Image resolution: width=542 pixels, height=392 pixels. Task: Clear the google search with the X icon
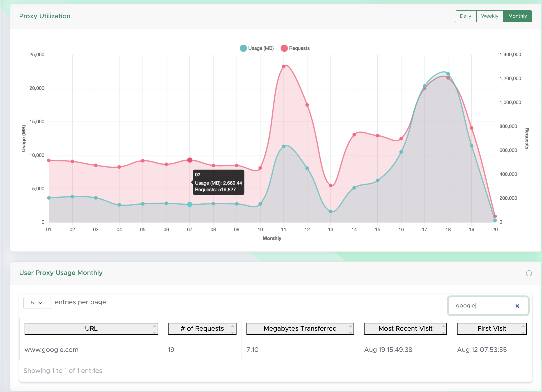pyautogui.click(x=517, y=306)
